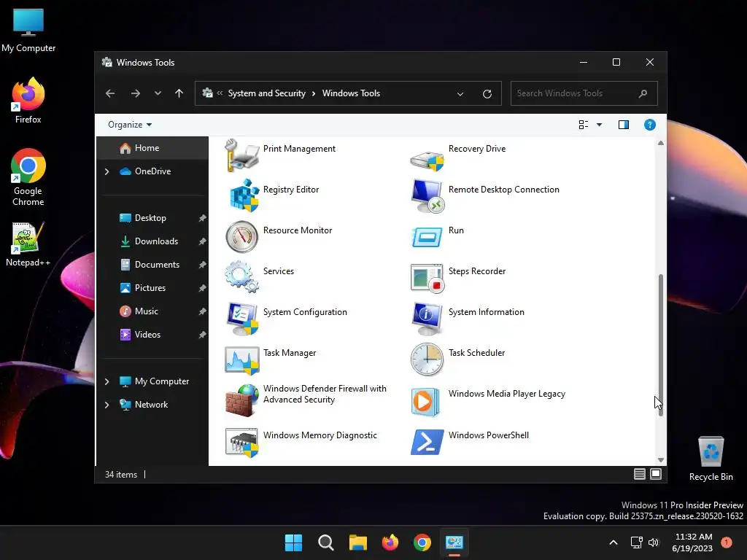Image resolution: width=747 pixels, height=560 pixels.
Task: Change the layout view button
Action: pos(583,125)
